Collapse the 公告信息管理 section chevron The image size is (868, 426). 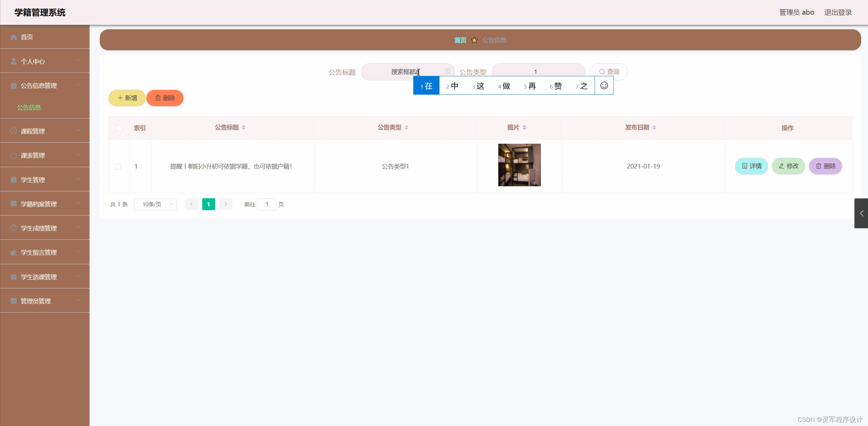[79, 85]
